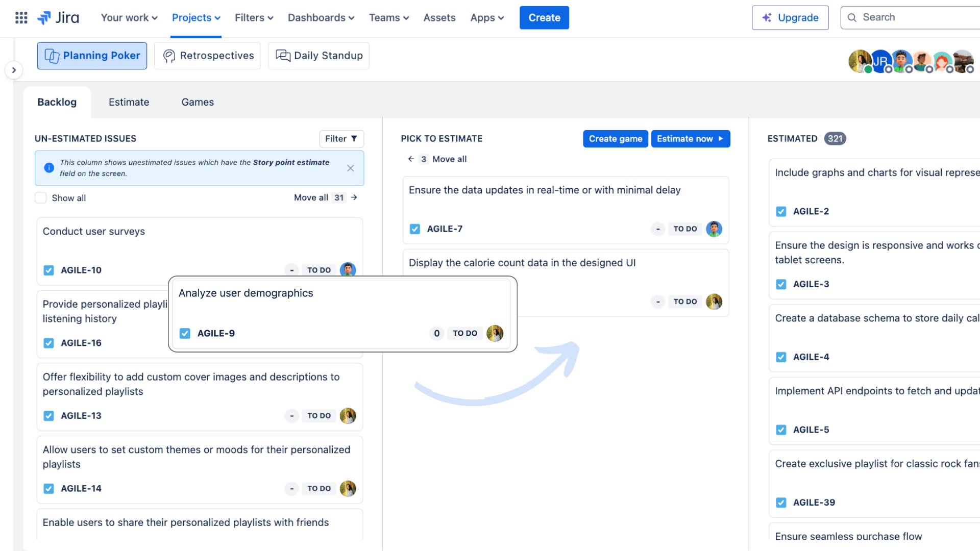
Task: Toggle the Show all checkbox
Action: click(40, 198)
